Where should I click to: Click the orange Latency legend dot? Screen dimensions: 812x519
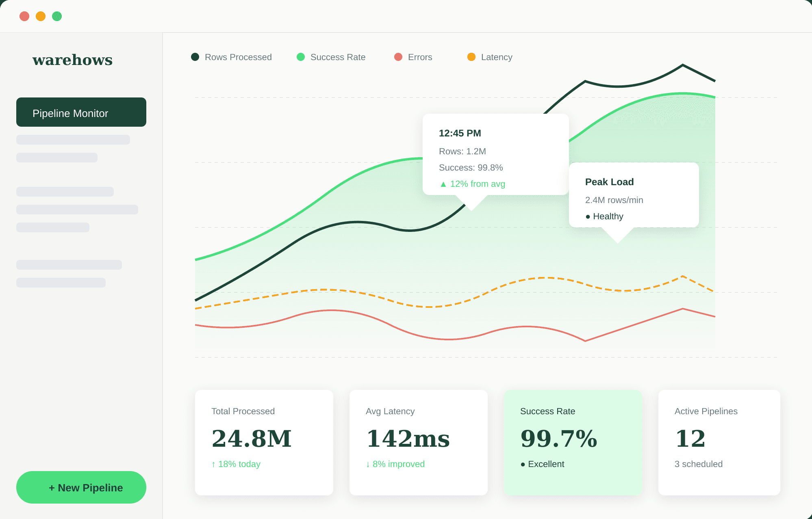(471, 57)
